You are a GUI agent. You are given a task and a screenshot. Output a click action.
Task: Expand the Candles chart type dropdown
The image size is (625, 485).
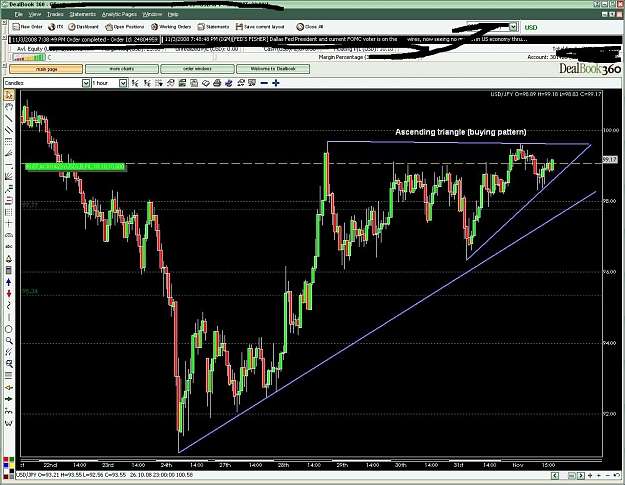point(86,83)
